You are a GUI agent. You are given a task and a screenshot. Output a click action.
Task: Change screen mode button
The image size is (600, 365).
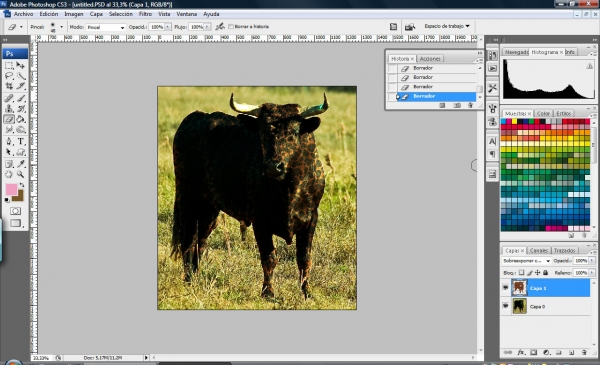click(15, 223)
